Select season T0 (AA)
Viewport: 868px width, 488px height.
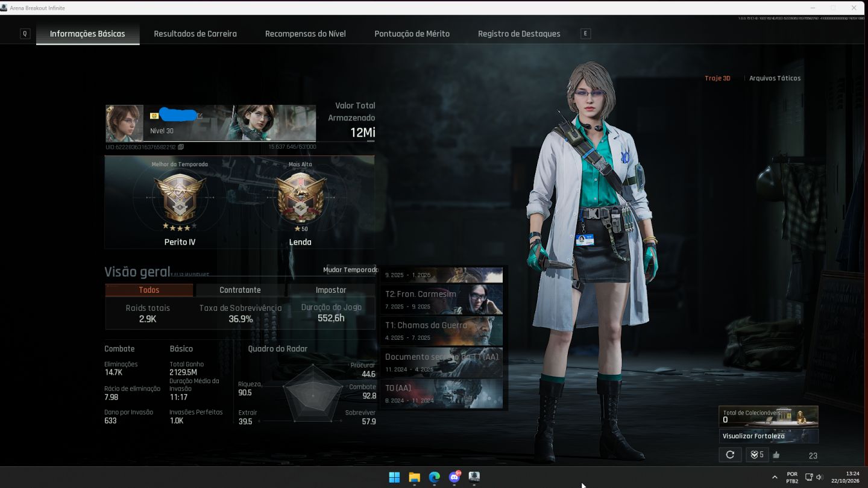click(443, 393)
